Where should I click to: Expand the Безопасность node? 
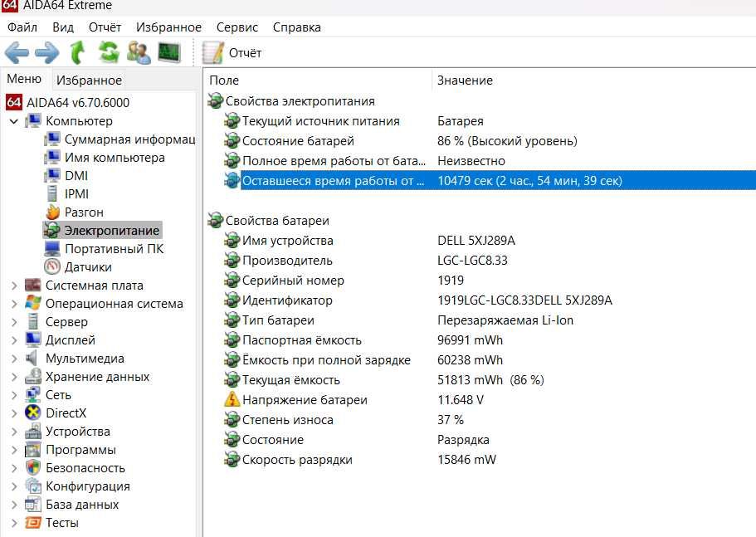14,468
